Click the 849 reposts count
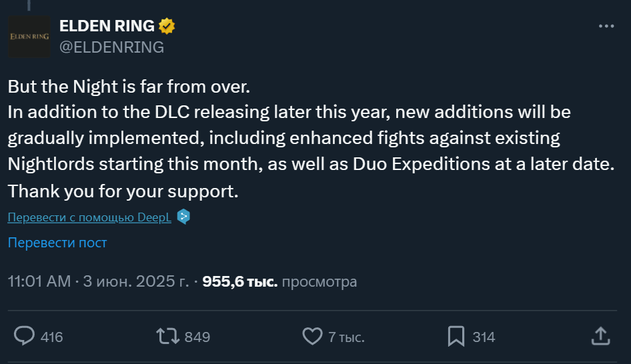The image size is (631, 364). [197, 337]
